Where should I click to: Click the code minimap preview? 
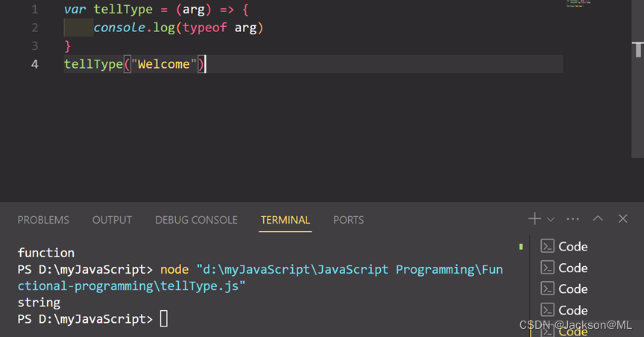(578, 4)
